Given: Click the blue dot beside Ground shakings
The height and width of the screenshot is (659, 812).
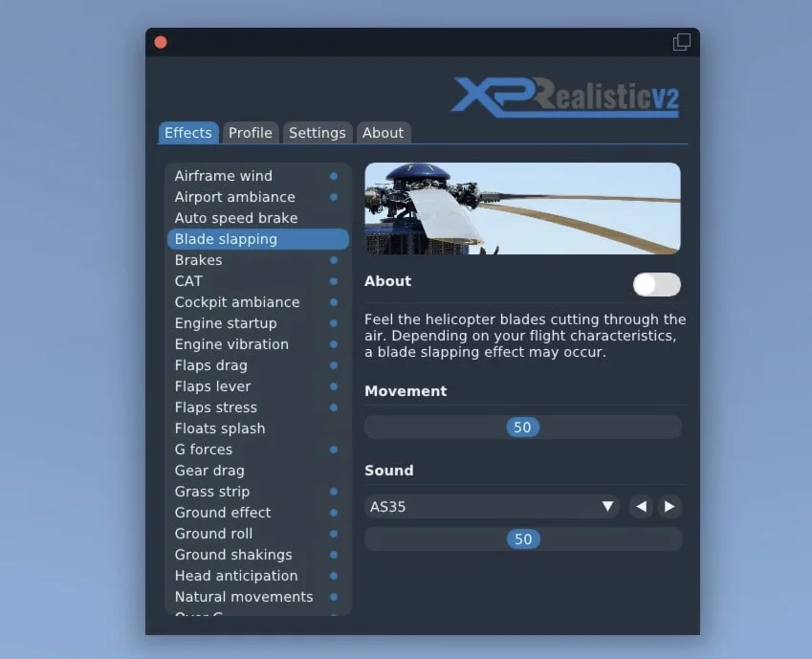Looking at the screenshot, I should pyautogui.click(x=334, y=555).
